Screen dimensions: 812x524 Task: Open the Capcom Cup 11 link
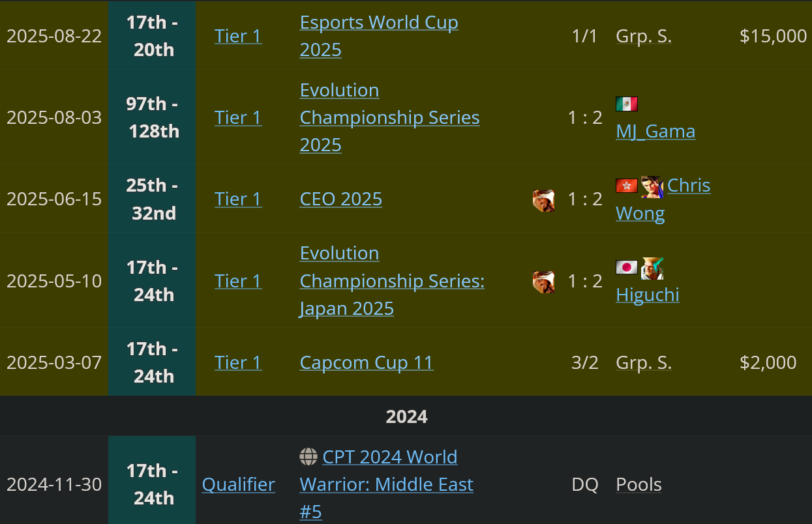point(367,362)
